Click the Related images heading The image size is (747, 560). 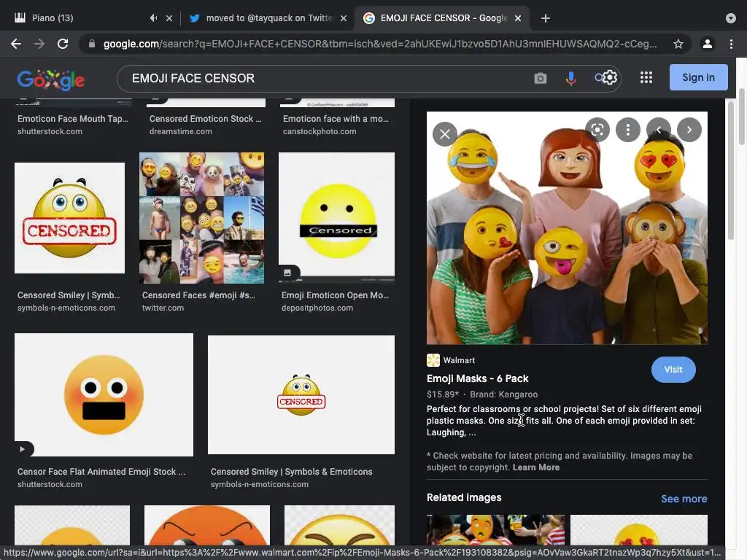click(464, 497)
